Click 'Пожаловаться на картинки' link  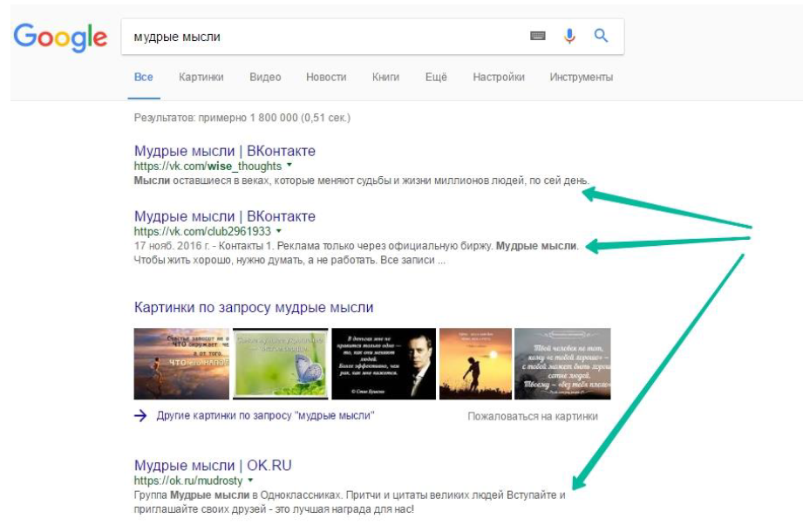[533, 416]
